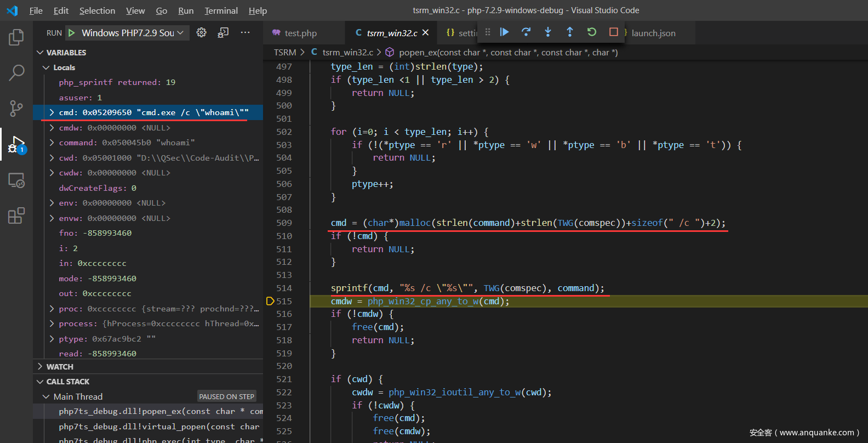Click Continue in the debug toolbar
The width and height of the screenshot is (868, 443).
point(505,32)
